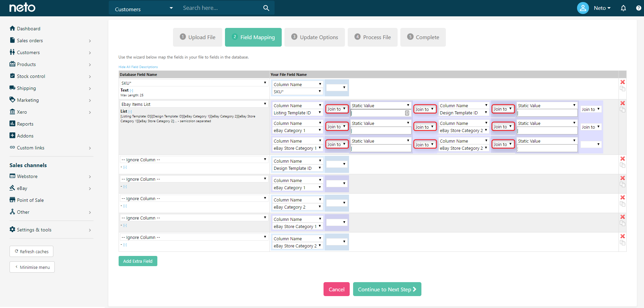Image resolution: width=644 pixels, height=308 pixels.
Task: Delete the Design Template ID ignore row
Action: click(623, 159)
